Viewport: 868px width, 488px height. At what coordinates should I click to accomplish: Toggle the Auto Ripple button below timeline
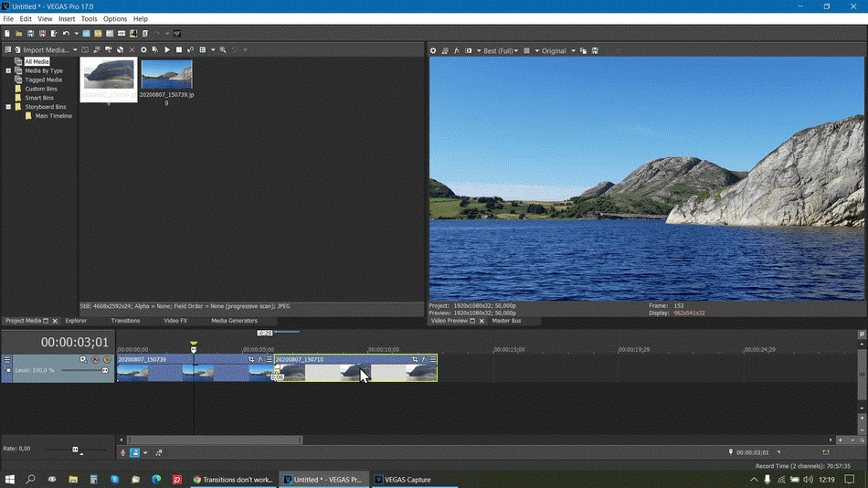(135, 452)
